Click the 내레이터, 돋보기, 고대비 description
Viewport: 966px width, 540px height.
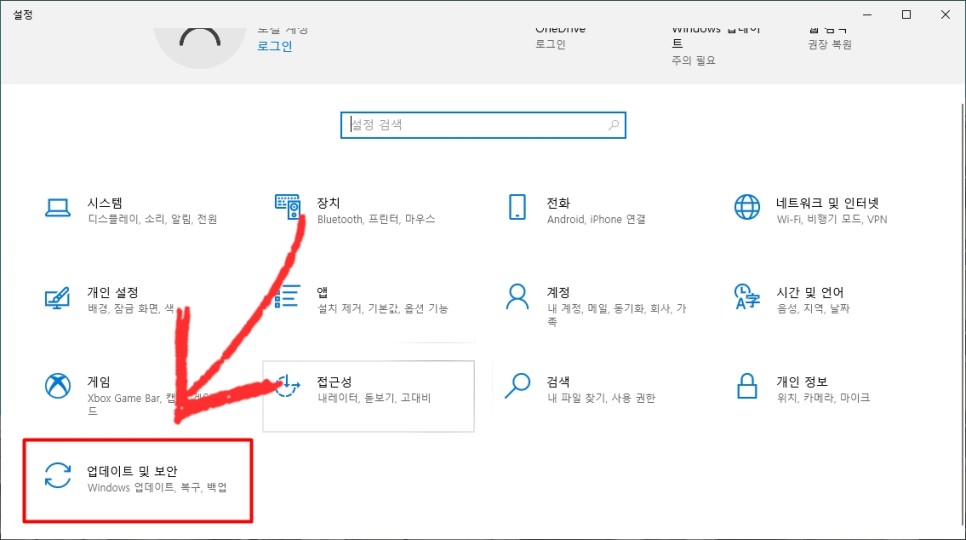[x=374, y=398]
